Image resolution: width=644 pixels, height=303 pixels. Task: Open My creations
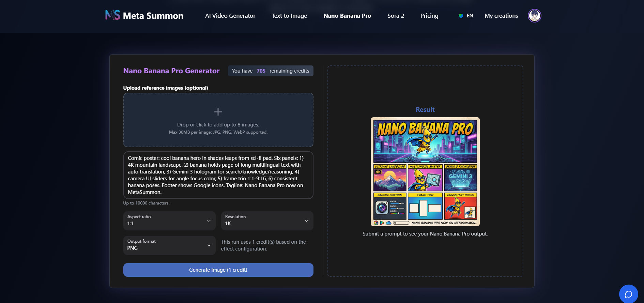click(x=501, y=16)
